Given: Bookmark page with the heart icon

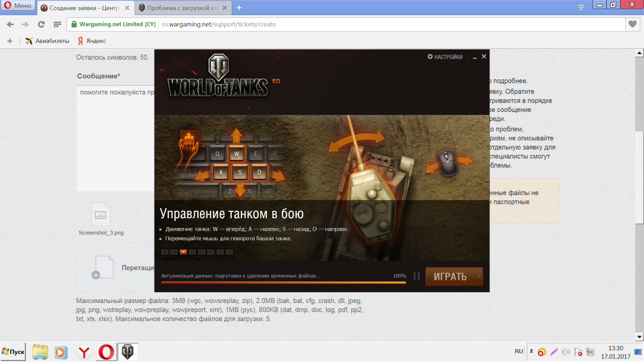Looking at the screenshot, I should click(632, 24).
